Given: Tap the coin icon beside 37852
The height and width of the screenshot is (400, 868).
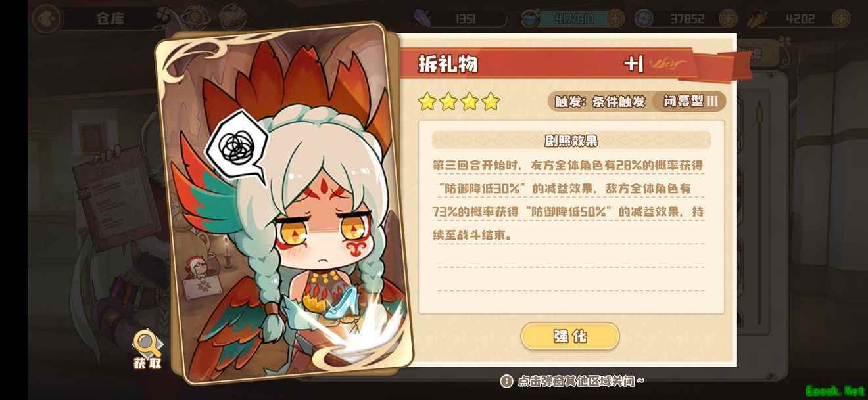Looking at the screenshot, I should 644,18.
